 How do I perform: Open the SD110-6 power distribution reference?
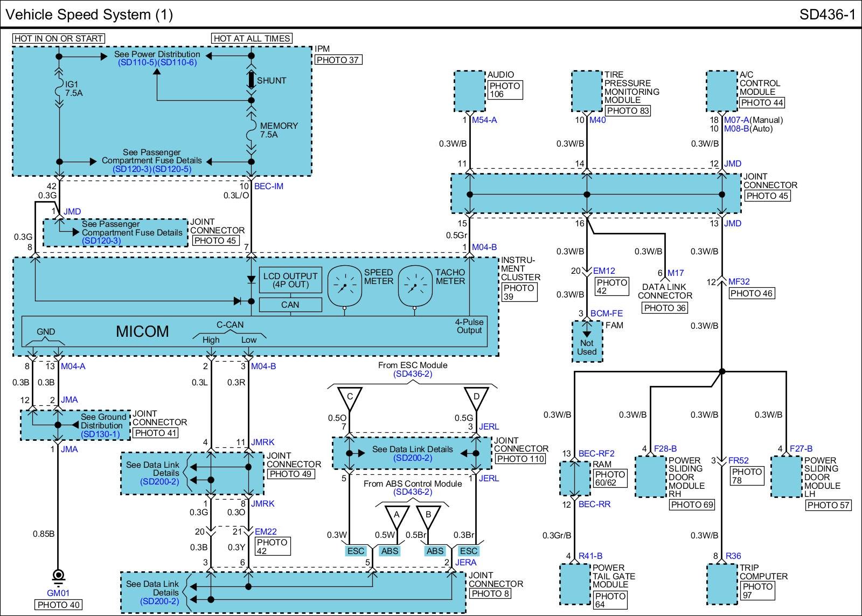[178, 63]
